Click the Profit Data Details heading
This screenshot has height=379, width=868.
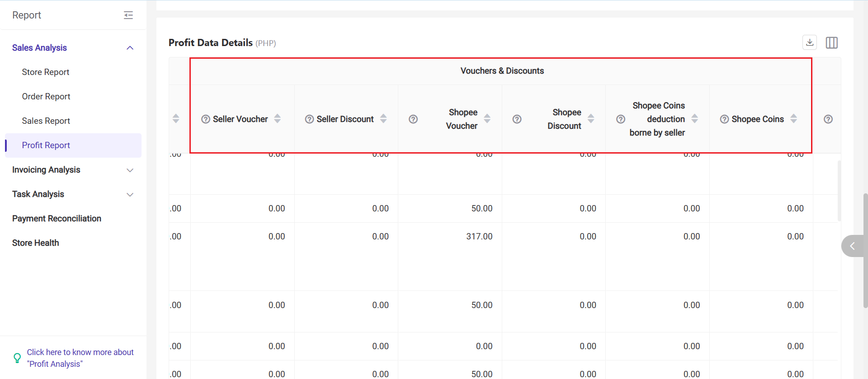pos(211,43)
